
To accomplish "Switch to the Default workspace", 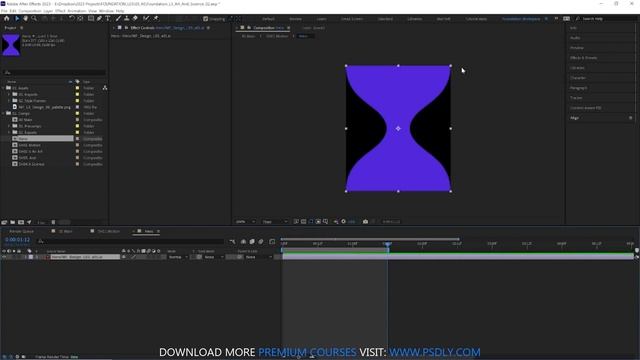I will tap(268, 19).
